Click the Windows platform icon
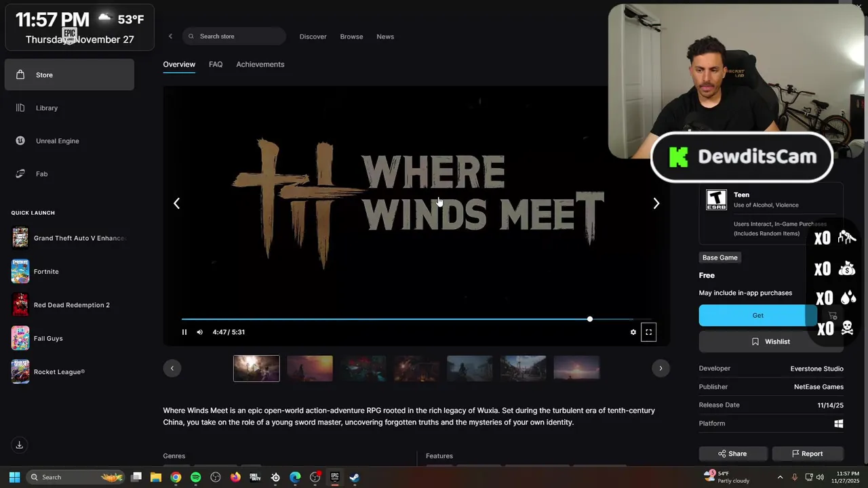Image resolution: width=868 pixels, height=488 pixels. pos(839,424)
